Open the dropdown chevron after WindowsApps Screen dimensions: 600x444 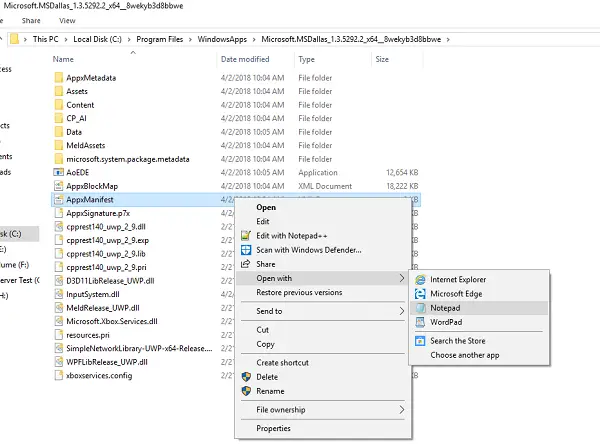click(254, 39)
